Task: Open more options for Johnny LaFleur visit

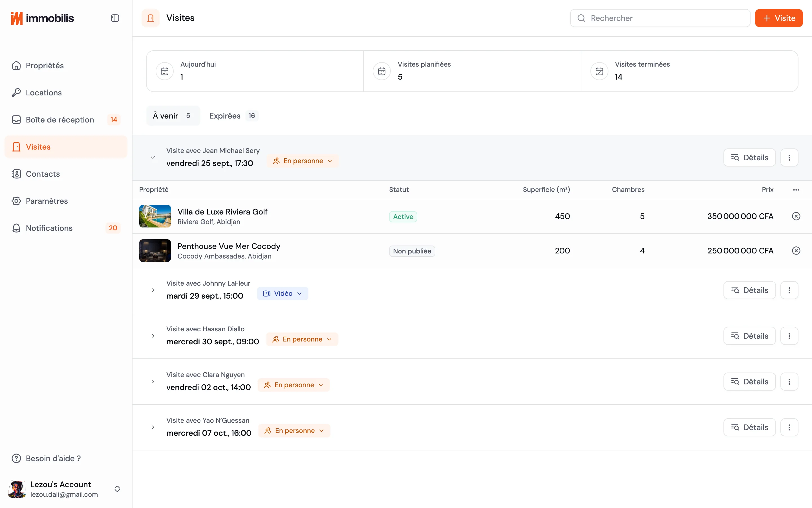Action: [789, 290]
